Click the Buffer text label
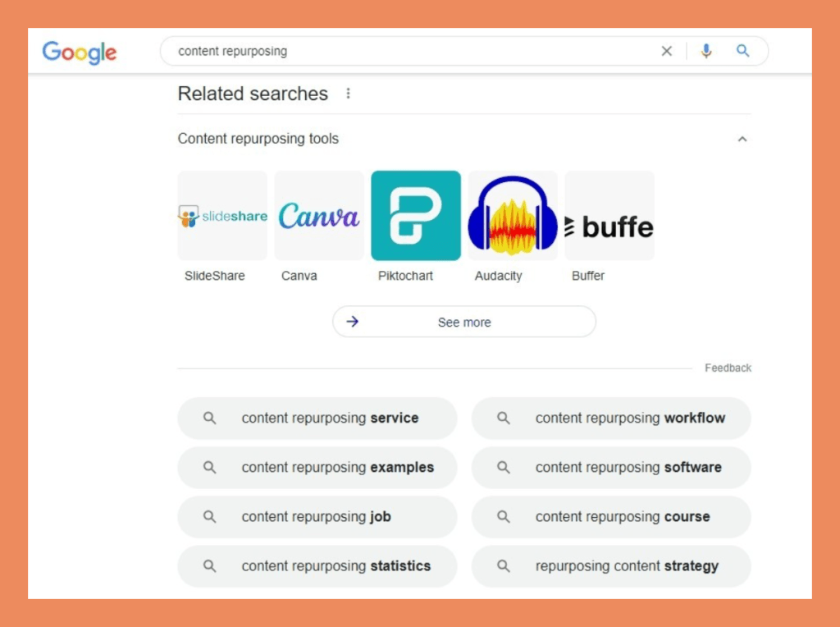The width and height of the screenshot is (840, 627). click(587, 276)
